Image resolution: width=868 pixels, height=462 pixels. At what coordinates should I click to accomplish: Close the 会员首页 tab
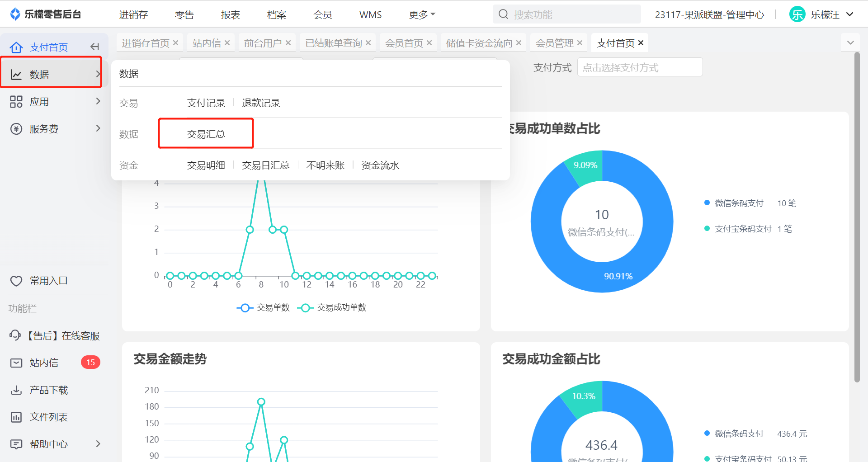(429, 42)
